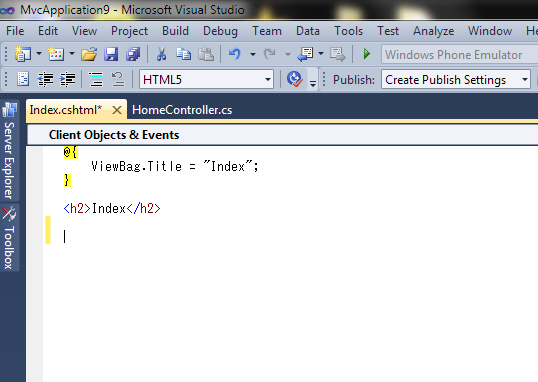Image resolution: width=538 pixels, height=382 pixels.
Task: Open the Window menu
Action: (490, 31)
